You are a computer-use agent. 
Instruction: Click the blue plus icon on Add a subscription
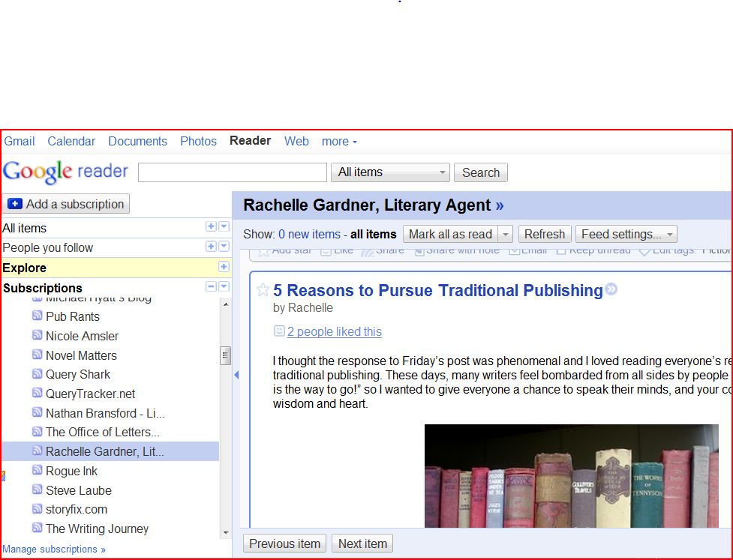15,204
